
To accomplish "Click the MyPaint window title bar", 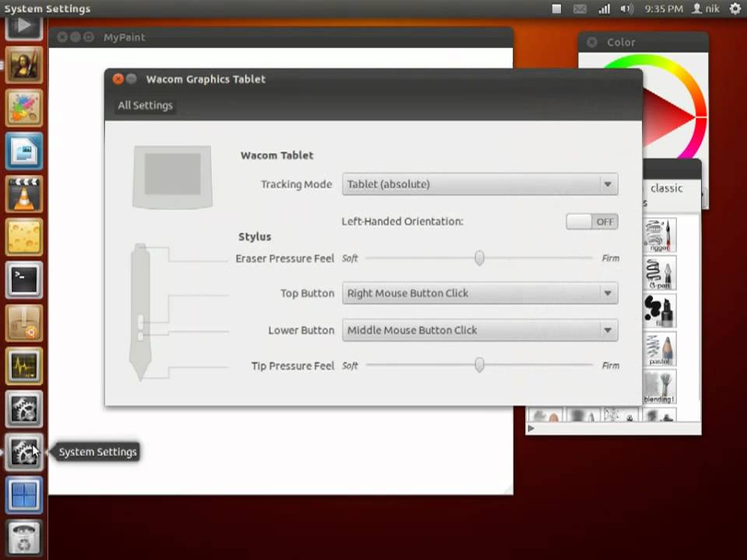I will 281,37.
